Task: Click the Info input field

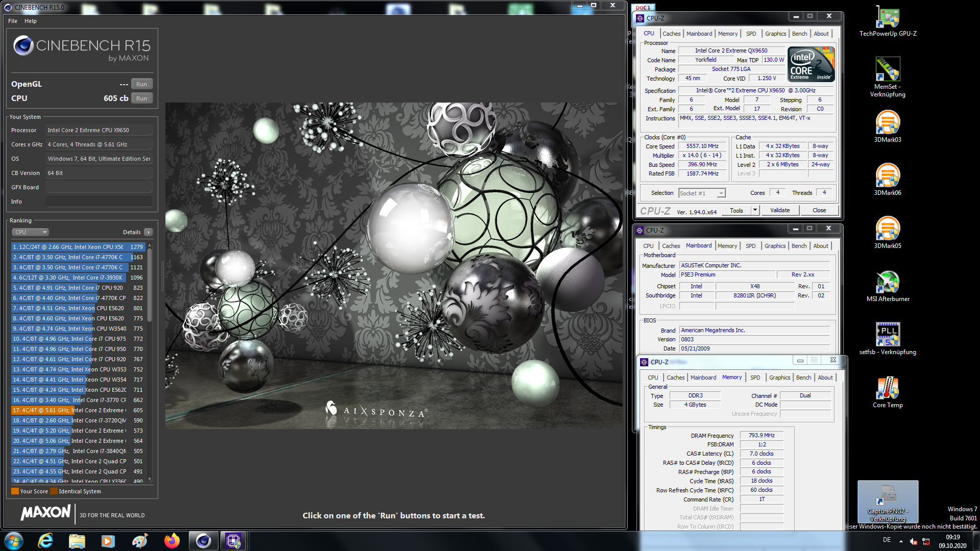Action: [99, 202]
